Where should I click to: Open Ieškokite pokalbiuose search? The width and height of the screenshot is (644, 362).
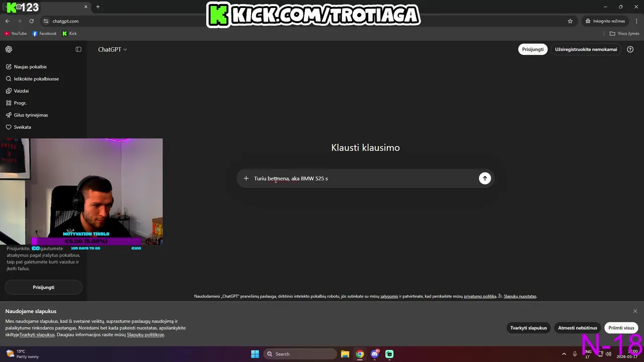[43, 79]
